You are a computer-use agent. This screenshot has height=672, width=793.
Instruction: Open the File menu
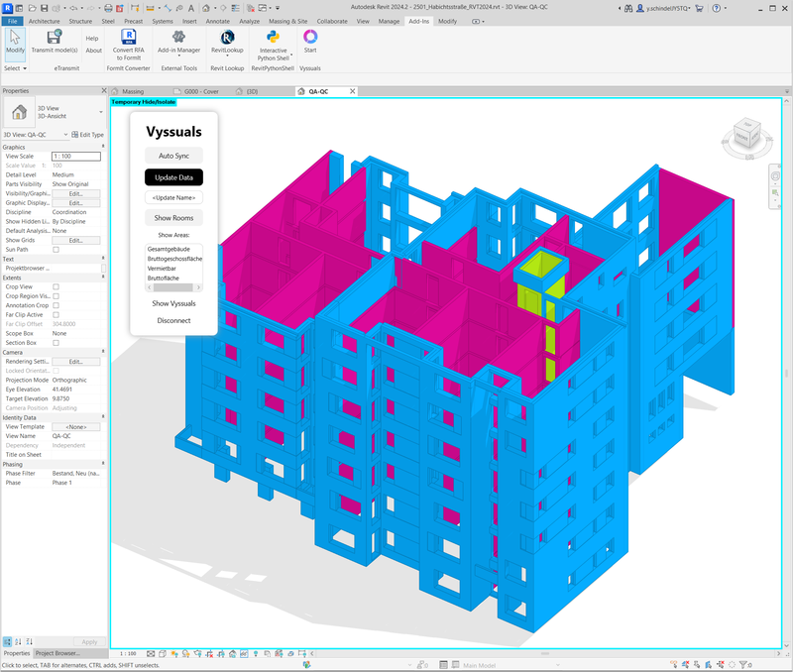click(12, 21)
